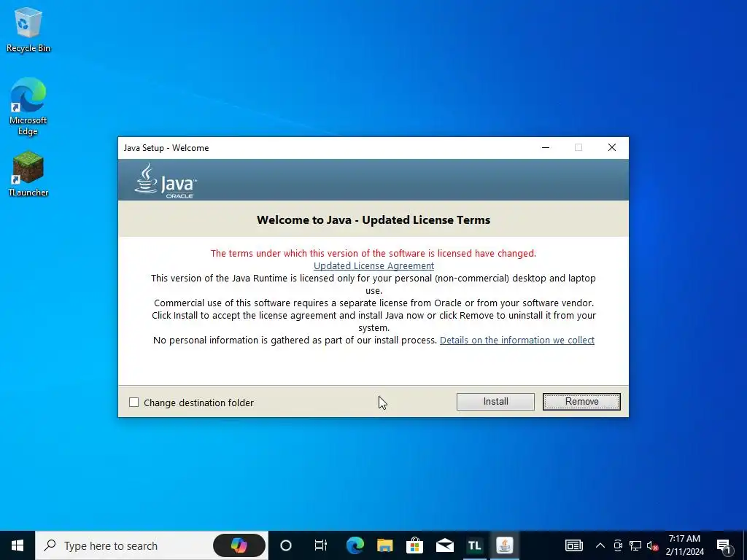Select the Microsoft Edge desktop shortcut

[x=28, y=106]
